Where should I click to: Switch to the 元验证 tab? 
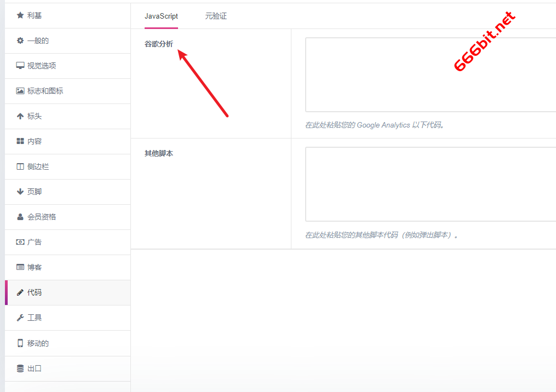click(216, 16)
